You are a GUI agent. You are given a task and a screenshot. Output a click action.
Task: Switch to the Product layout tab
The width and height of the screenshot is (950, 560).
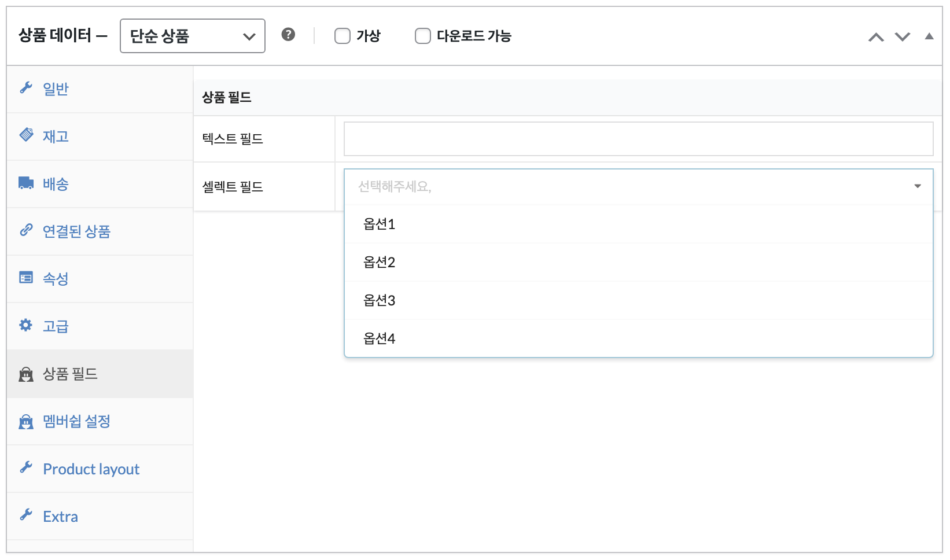coord(91,469)
